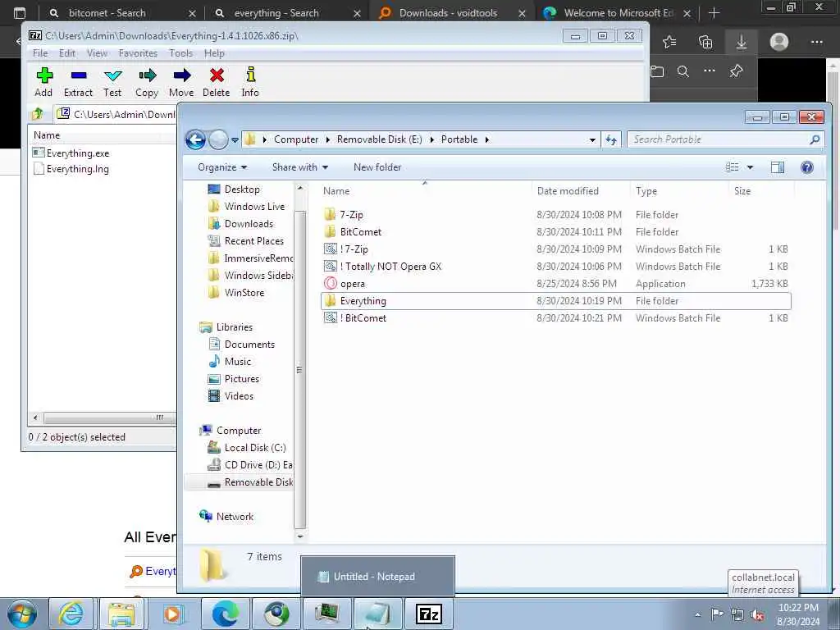The width and height of the screenshot is (840, 630).
Task: Show hidden system tray icons
Action: pyautogui.click(x=697, y=614)
